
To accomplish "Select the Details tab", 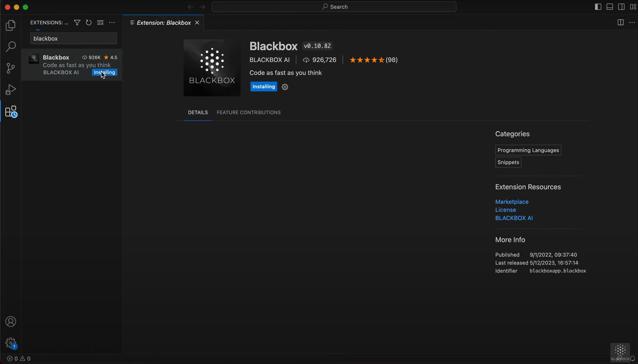I will pos(198,112).
